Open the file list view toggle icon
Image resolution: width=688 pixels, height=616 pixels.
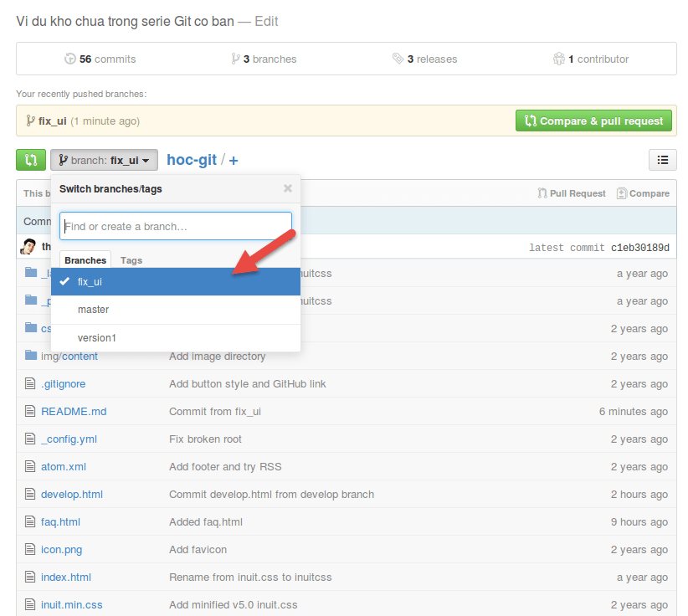click(663, 160)
